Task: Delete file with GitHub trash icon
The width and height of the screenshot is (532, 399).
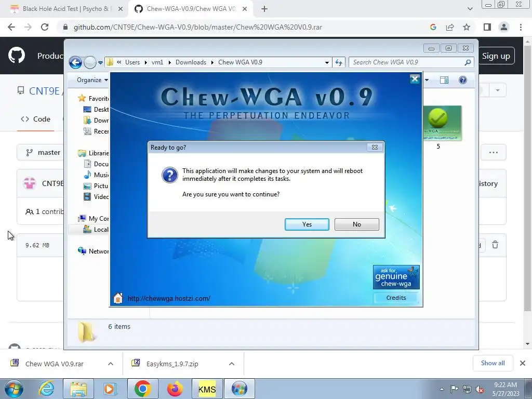Action: pos(495,245)
